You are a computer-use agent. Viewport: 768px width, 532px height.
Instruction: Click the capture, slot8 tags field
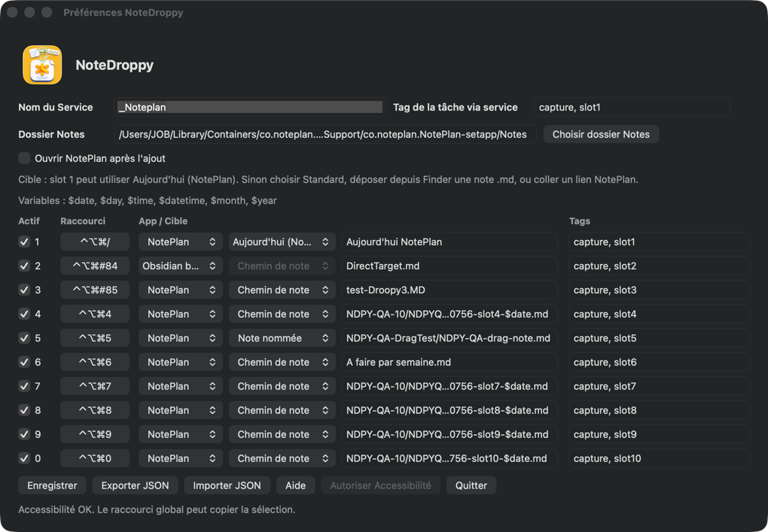tap(660, 410)
